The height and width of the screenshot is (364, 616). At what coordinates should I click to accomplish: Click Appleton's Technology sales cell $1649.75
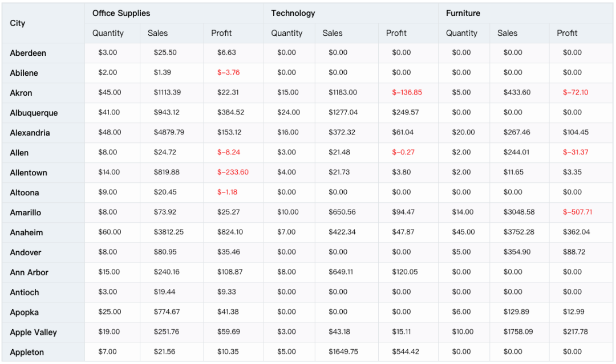[343, 352]
